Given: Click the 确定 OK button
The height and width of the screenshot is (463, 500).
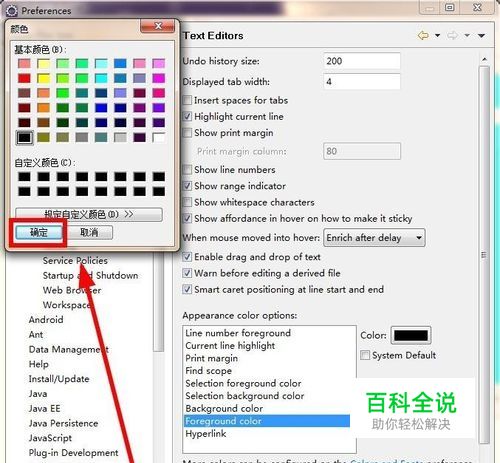Looking at the screenshot, I should pos(39,233).
